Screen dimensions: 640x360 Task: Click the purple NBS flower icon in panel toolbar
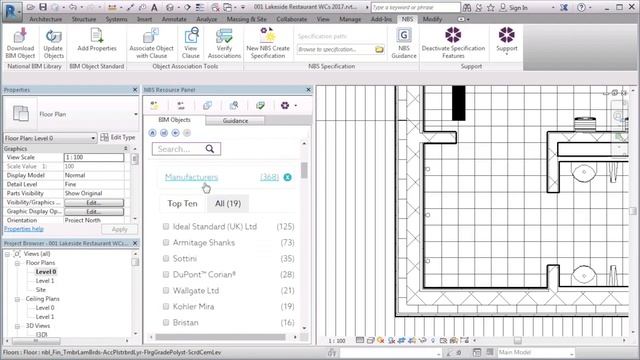[285, 106]
